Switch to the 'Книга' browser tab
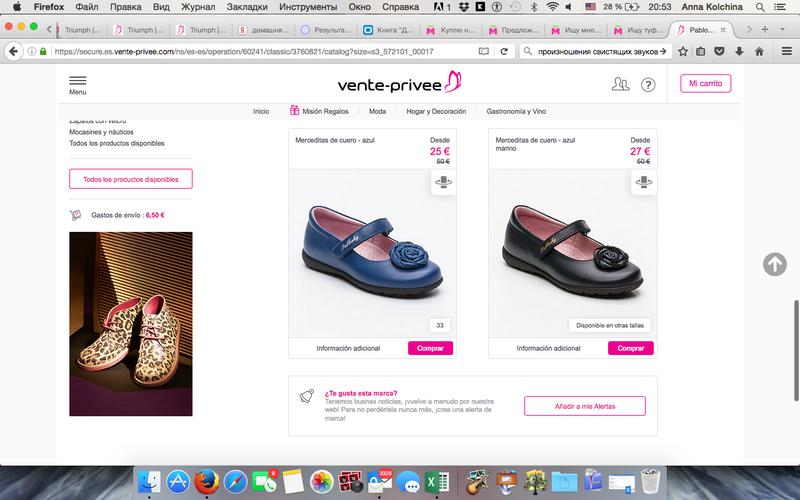The image size is (800, 500). click(x=386, y=29)
